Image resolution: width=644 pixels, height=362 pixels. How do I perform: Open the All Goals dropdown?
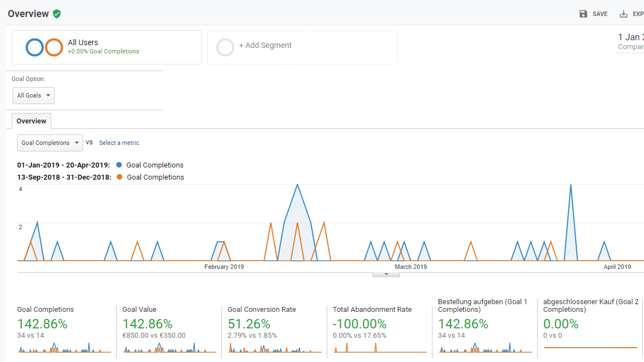[33, 95]
